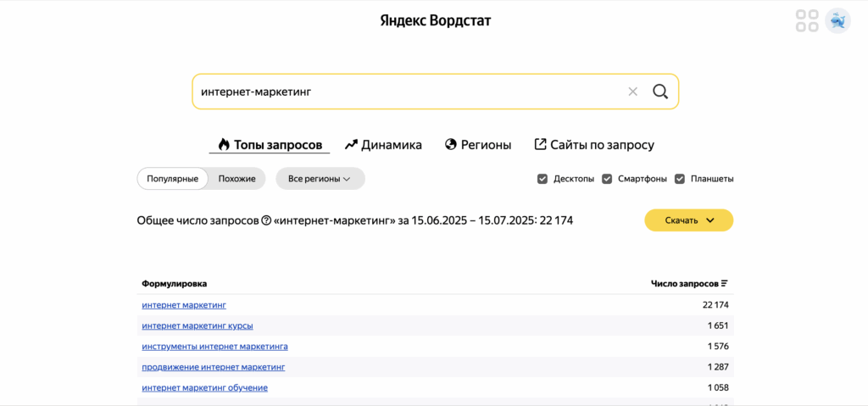The width and height of the screenshot is (868, 406).
Task: Toggle the Десктопы checkbox
Action: tap(542, 179)
